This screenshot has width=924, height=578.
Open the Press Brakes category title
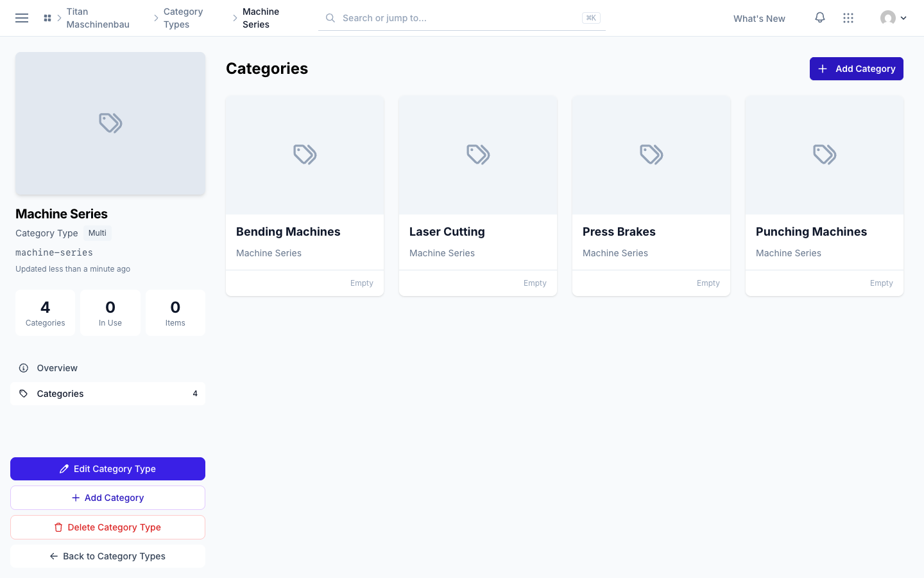click(619, 232)
